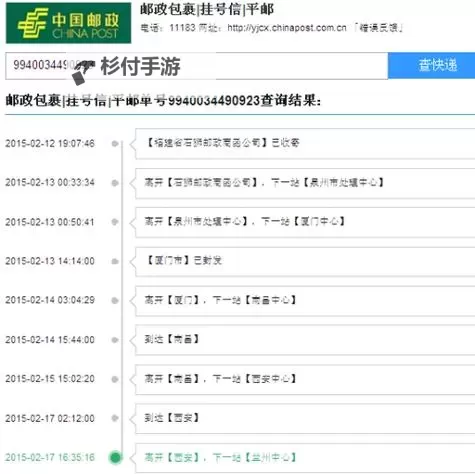Focus the tracking number input field

[197, 66]
